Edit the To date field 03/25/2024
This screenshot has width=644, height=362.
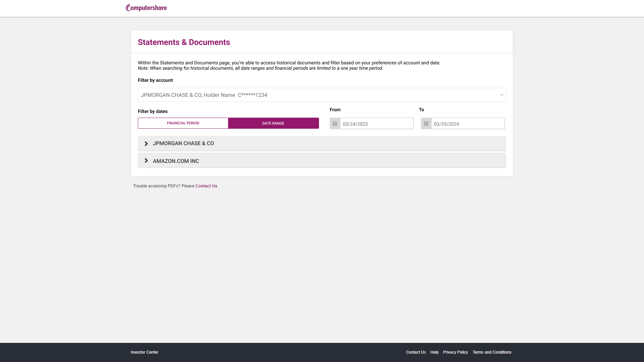[x=468, y=123]
